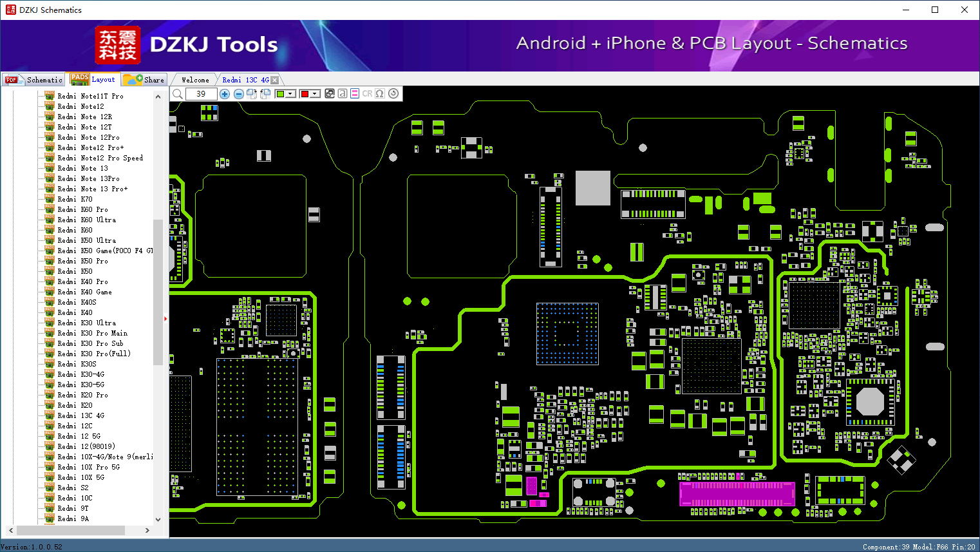Viewport: 980px width, 552px height.
Task: Click the zoom out minus icon
Action: click(239, 94)
